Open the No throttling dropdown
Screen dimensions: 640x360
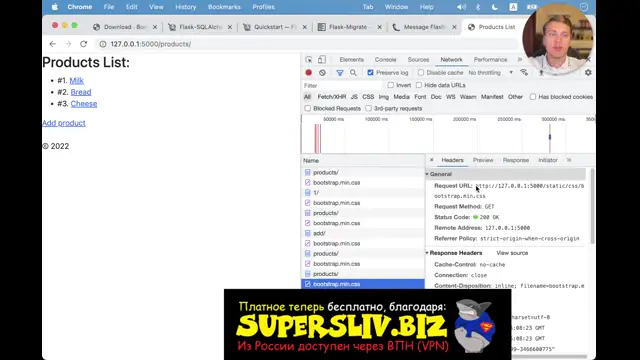(491, 73)
